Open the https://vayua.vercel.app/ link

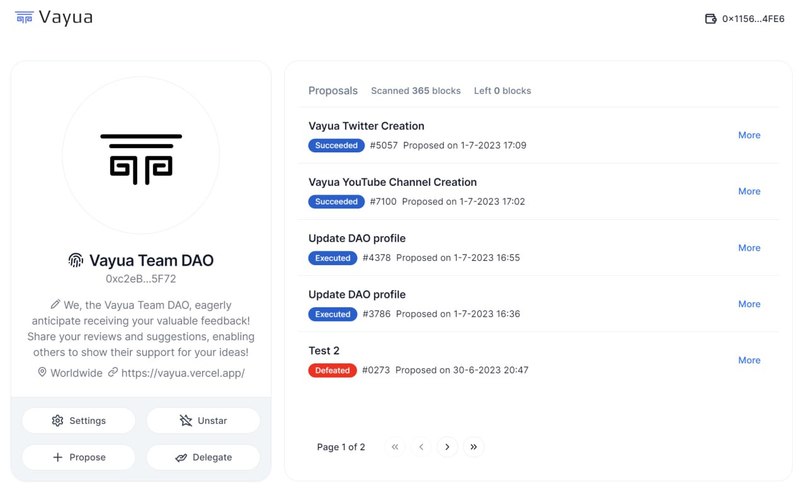[x=183, y=373]
